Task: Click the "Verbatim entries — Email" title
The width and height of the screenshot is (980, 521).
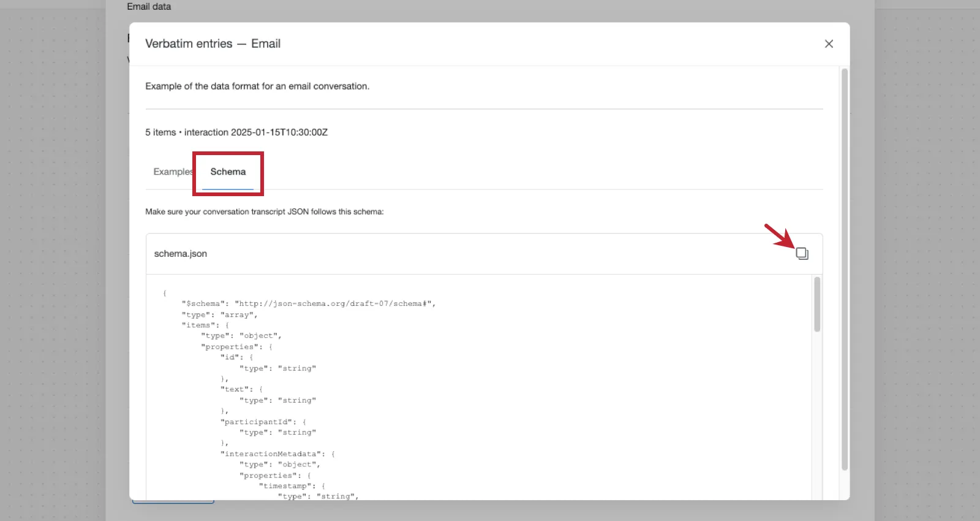Action: (213, 44)
